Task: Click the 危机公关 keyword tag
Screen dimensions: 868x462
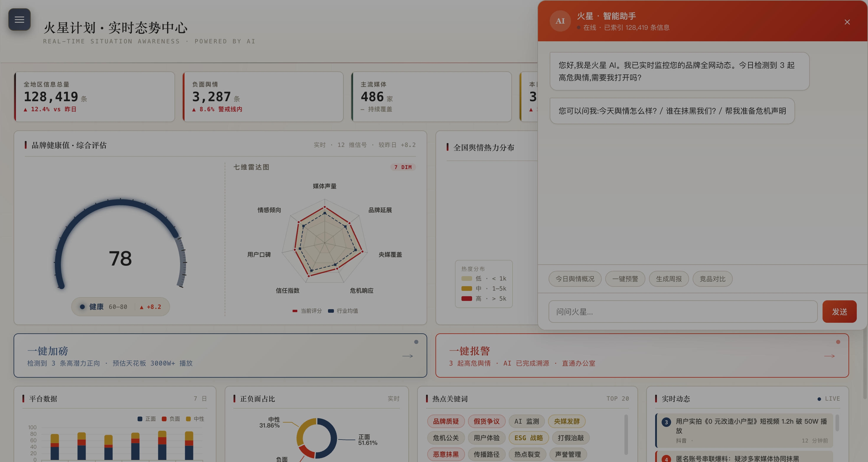Action: (x=446, y=438)
